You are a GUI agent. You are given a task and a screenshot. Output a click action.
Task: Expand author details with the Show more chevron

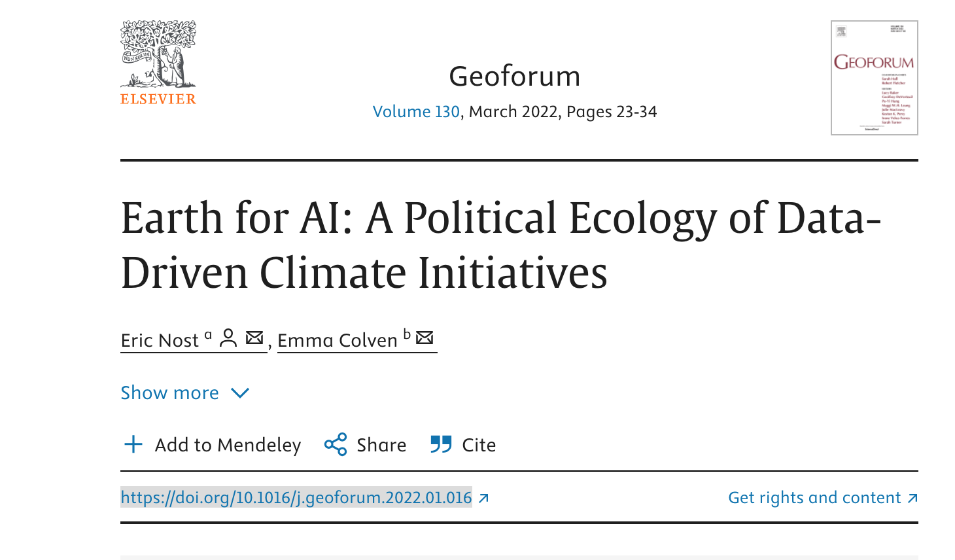(240, 393)
